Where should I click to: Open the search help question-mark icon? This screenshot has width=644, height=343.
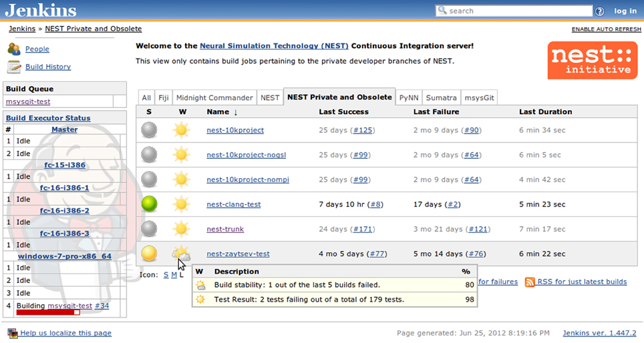(600, 11)
